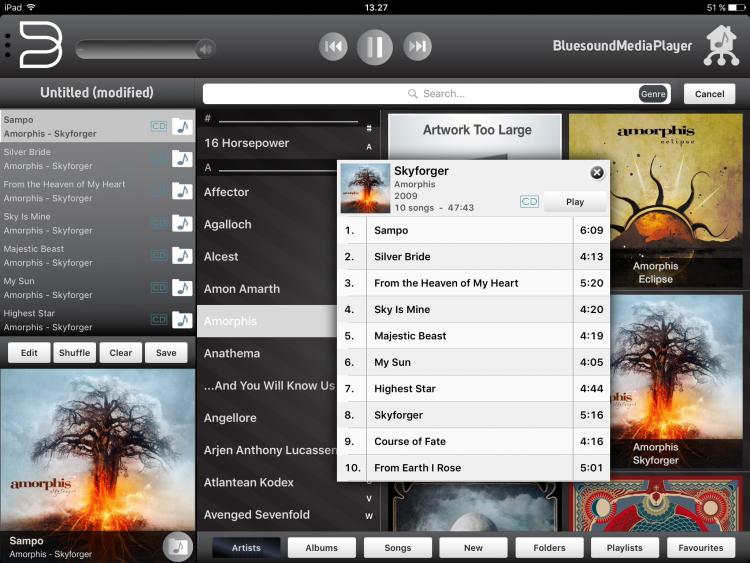Tap the music note icon beside My Sun
This screenshot has width=750, height=563.
pyautogui.click(x=182, y=287)
